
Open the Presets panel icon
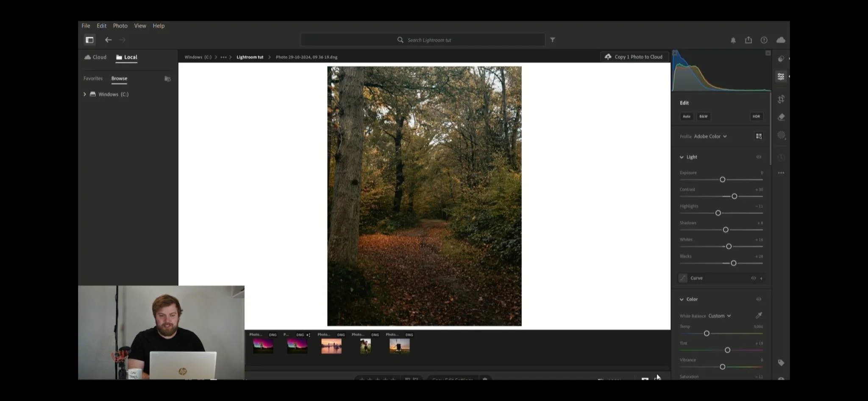pyautogui.click(x=781, y=59)
